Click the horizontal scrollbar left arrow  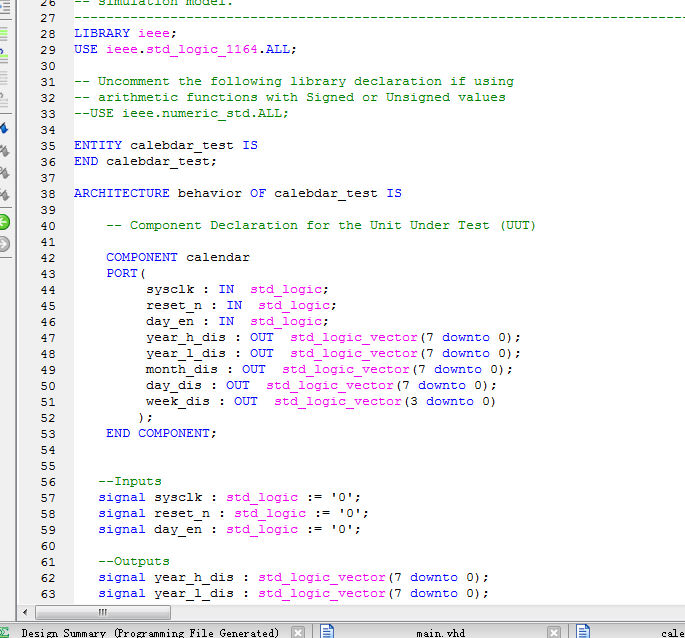coord(26,611)
